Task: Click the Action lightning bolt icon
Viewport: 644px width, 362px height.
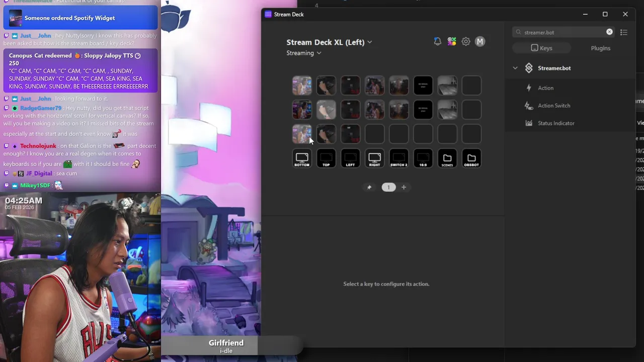Action: click(x=529, y=88)
